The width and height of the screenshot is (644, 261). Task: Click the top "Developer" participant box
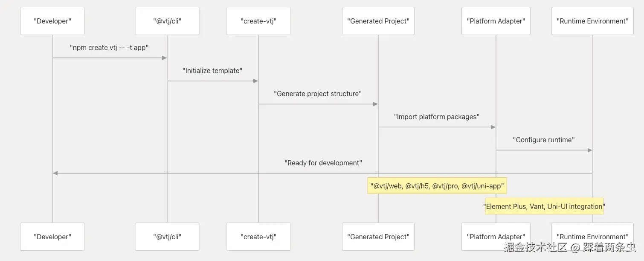tap(52, 21)
